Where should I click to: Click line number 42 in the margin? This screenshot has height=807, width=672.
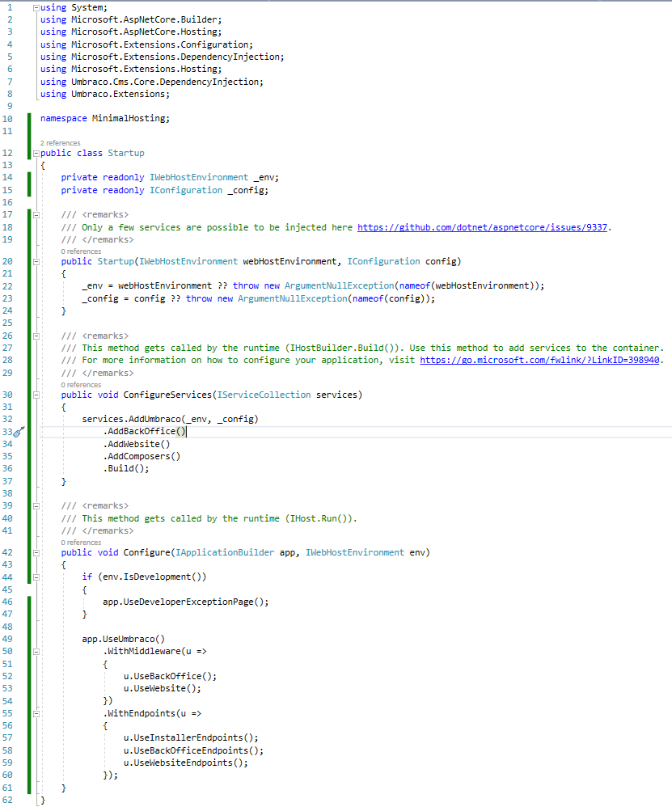(x=7, y=553)
